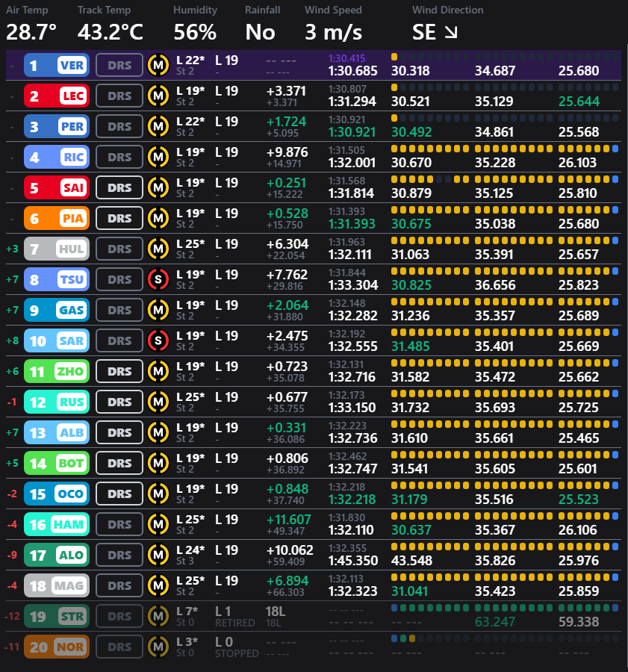Click the medium tyre icon in VER's row

[x=158, y=65]
